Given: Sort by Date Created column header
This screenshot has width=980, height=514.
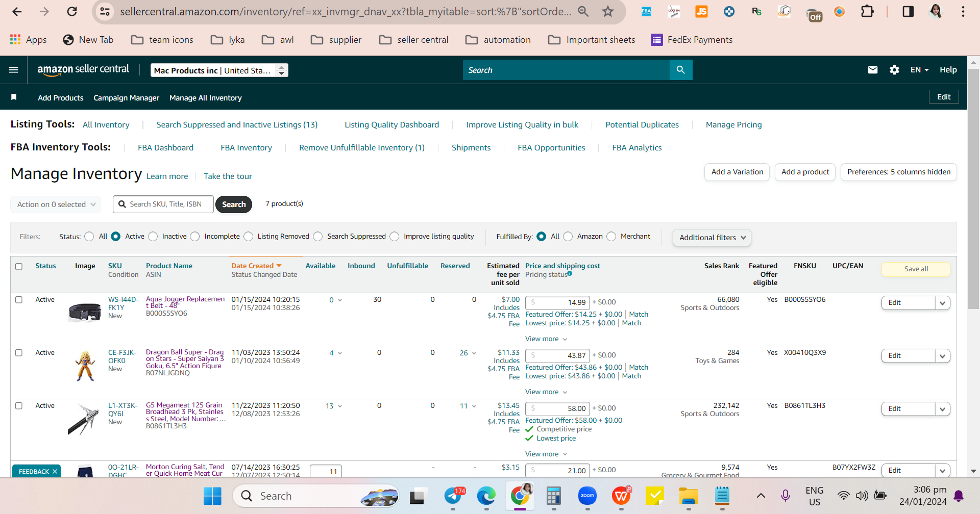Looking at the screenshot, I should coord(256,266).
